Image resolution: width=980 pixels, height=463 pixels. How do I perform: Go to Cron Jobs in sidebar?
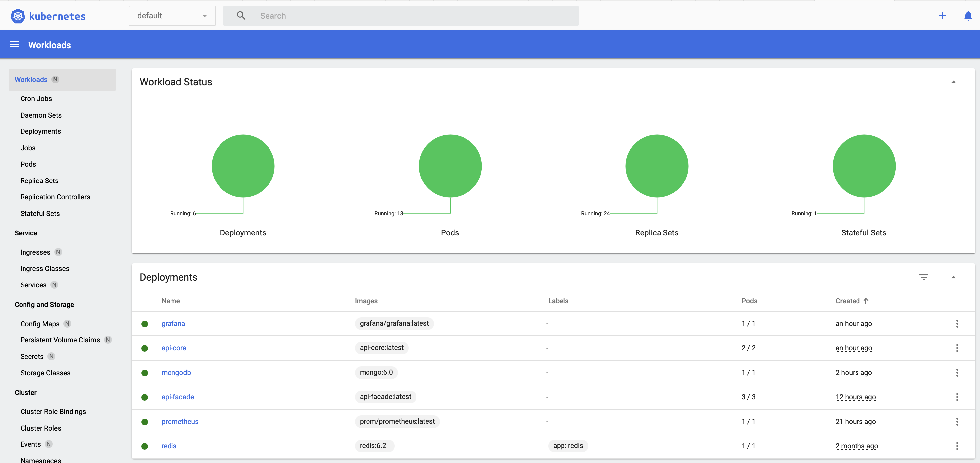tap(36, 99)
